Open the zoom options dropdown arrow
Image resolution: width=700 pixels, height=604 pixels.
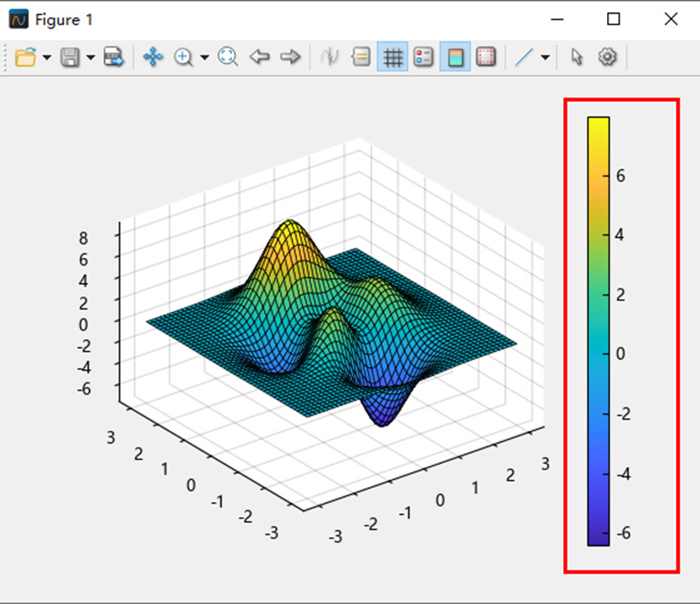(x=205, y=57)
